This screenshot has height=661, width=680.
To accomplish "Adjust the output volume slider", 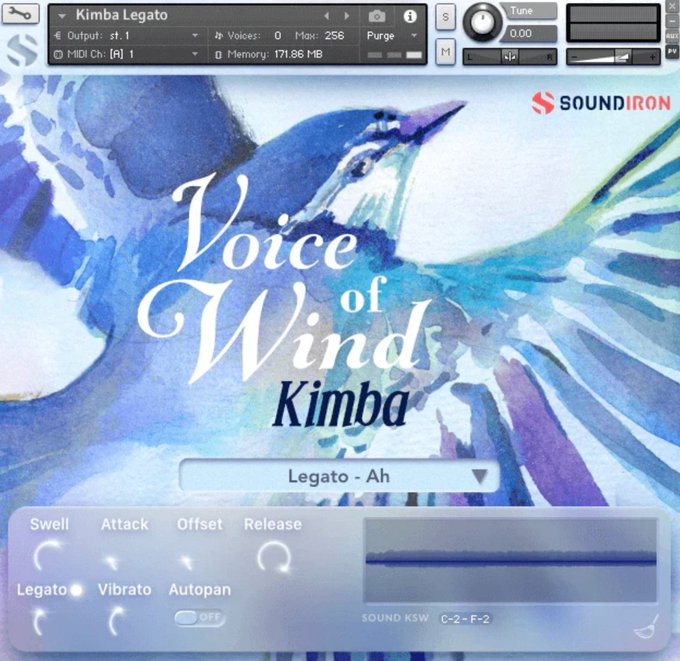I will 613,57.
